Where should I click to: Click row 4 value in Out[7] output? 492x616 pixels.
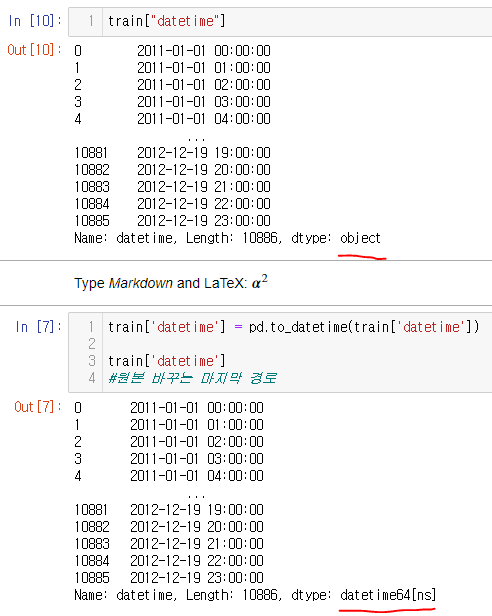coord(197,476)
